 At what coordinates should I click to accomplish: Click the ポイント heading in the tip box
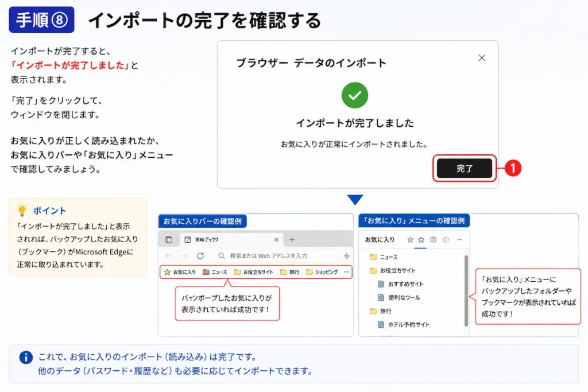coord(49,211)
